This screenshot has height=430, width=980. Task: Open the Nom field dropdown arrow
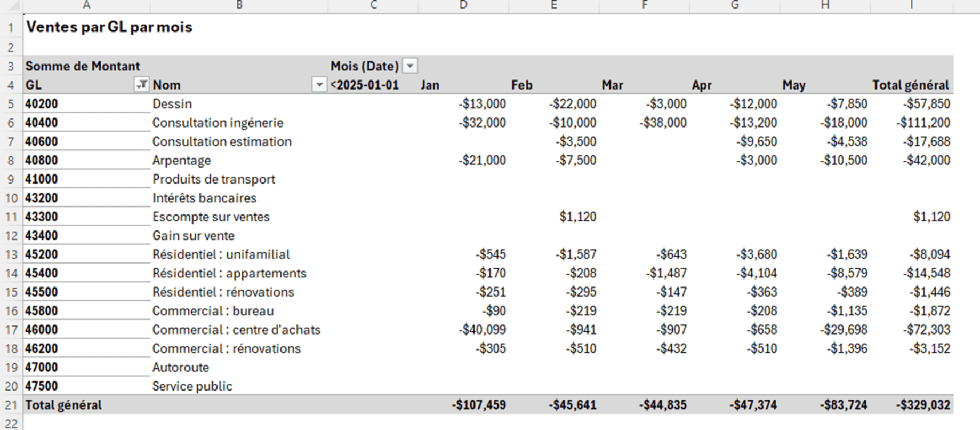(x=319, y=85)
